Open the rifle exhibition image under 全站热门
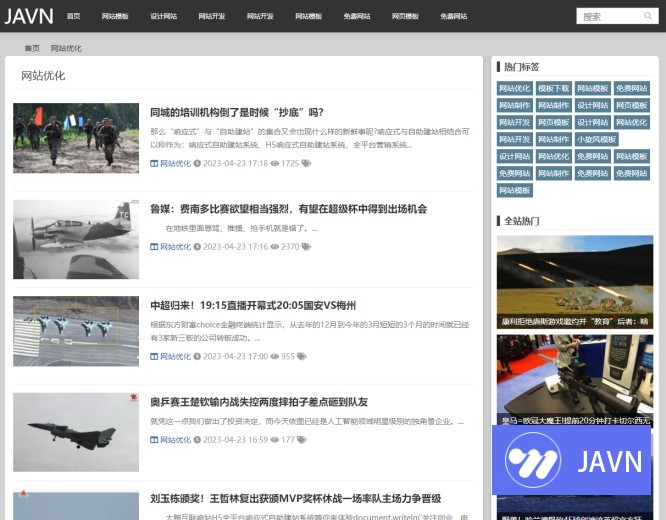The height and width of the screenshot is (520, 666). click(x=575, y=379)
